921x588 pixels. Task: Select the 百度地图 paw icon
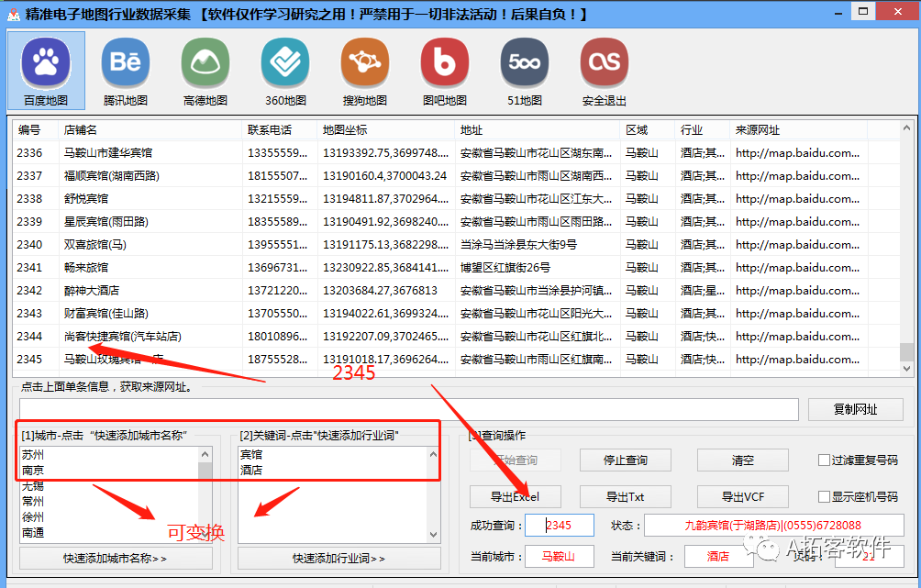[46, 63]
